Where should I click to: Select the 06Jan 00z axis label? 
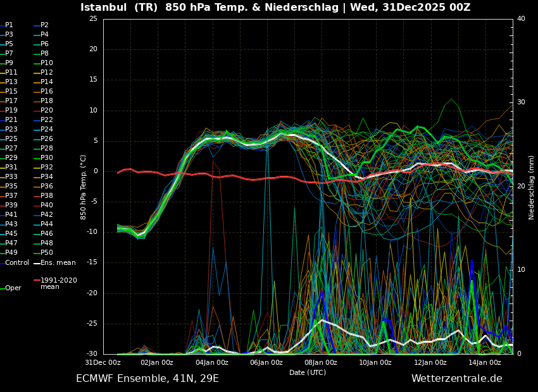tap(267, 362)
